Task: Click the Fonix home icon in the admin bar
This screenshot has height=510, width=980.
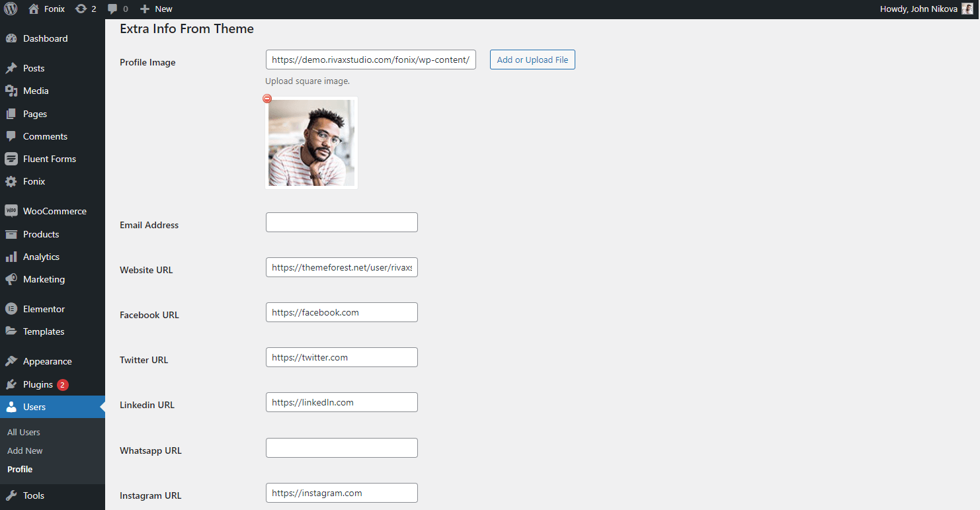Action: pos(34,9)
